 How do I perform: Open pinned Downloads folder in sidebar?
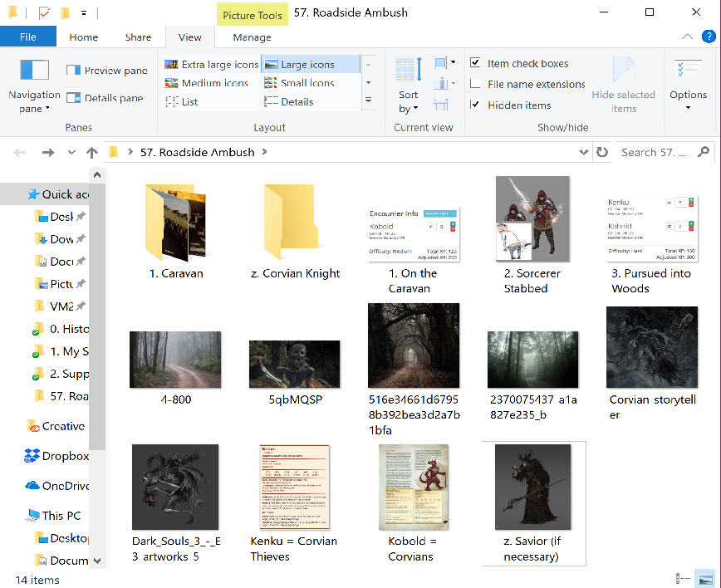pyautogui.click(x=61, y=239)
